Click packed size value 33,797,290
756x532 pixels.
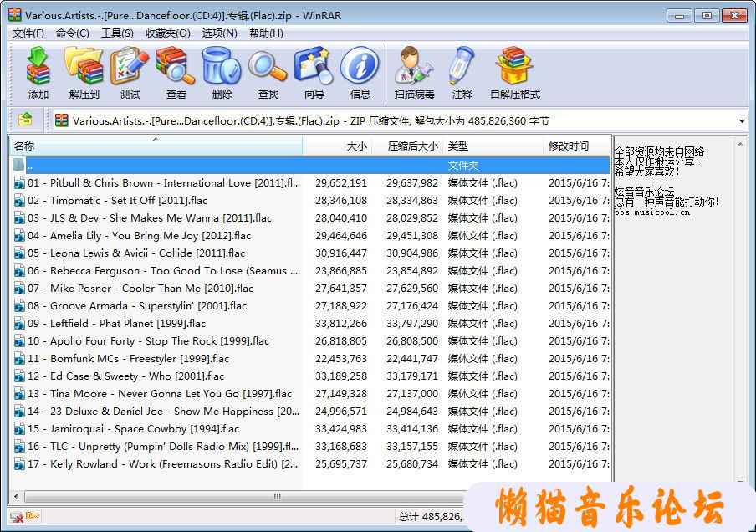(x=411, y=324)
